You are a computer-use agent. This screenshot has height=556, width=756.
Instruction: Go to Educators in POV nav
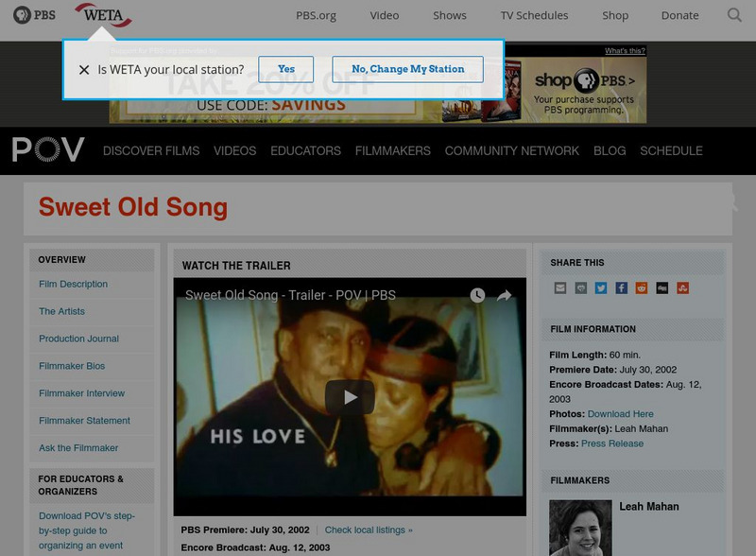(305, 151)
